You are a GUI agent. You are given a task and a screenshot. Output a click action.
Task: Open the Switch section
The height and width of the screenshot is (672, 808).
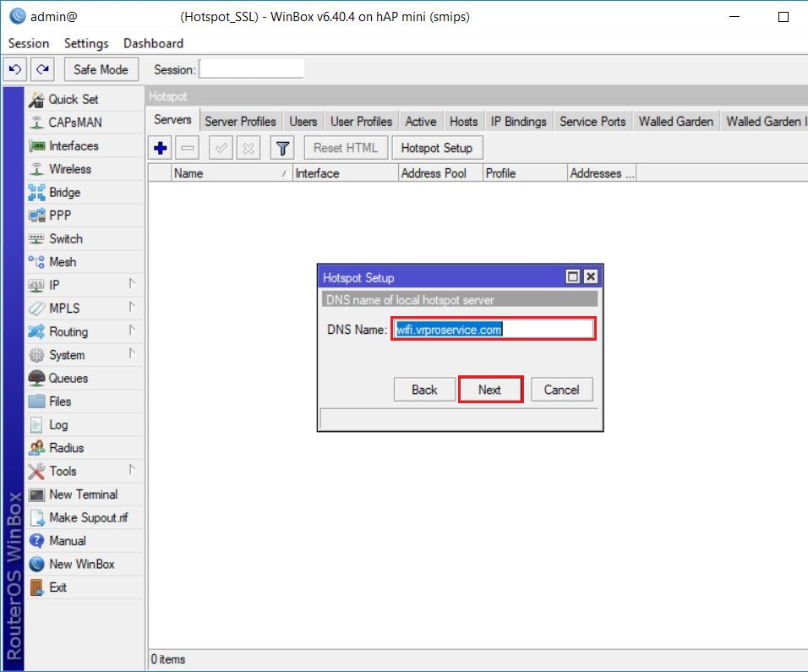pyautogui.click(x=85, y=238)
